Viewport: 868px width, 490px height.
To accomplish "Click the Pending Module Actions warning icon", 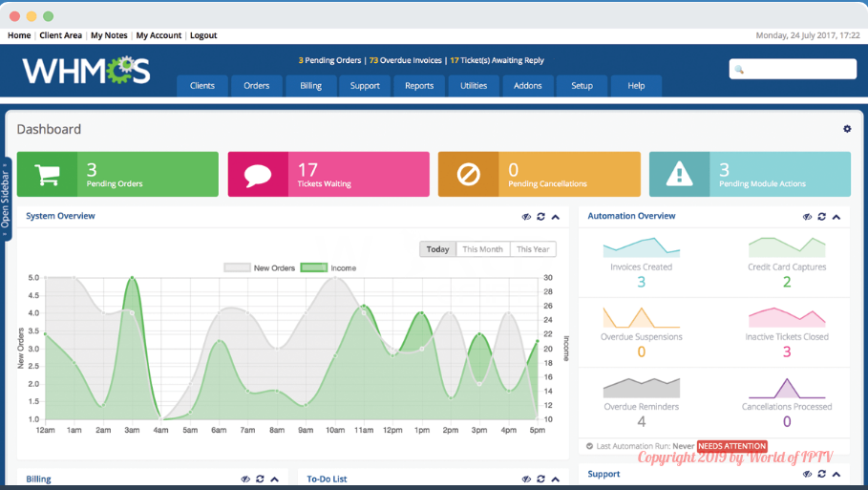I will (x=679, y=175).
